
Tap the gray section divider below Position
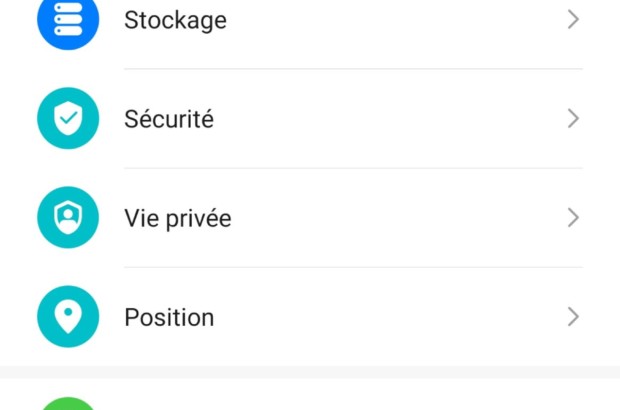click(x=310, y=372)
